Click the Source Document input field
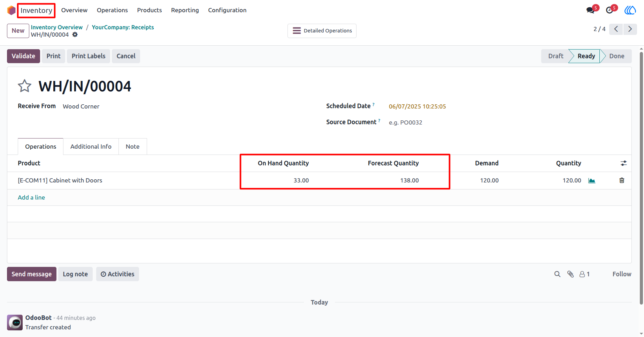The image size is (644, 337). pos(505,122)
